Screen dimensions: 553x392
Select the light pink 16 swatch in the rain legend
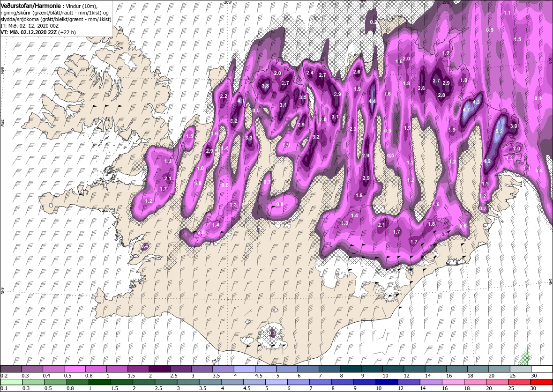pyautogui.click(x=453, y=383)
